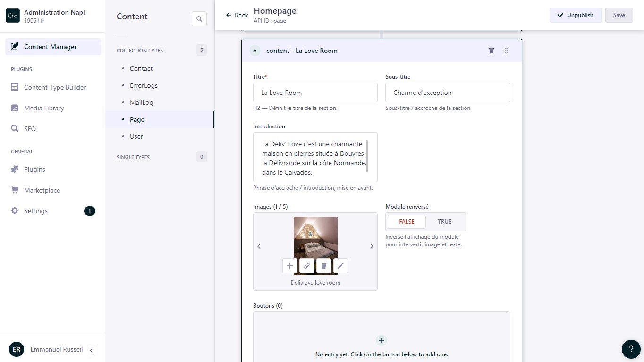The image size is (644, 362).
Task: Go Back to previous page
Action: (237, 15)
